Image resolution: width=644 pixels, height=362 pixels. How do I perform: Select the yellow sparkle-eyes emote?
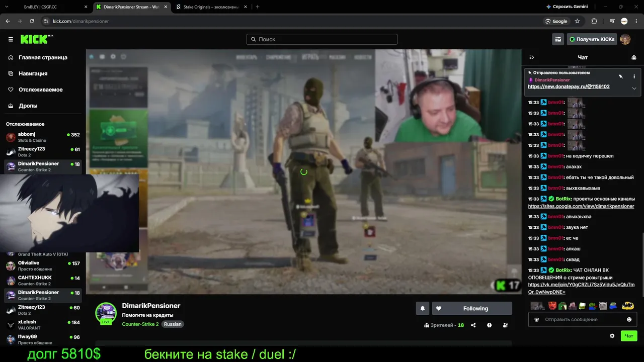point(627,306)
